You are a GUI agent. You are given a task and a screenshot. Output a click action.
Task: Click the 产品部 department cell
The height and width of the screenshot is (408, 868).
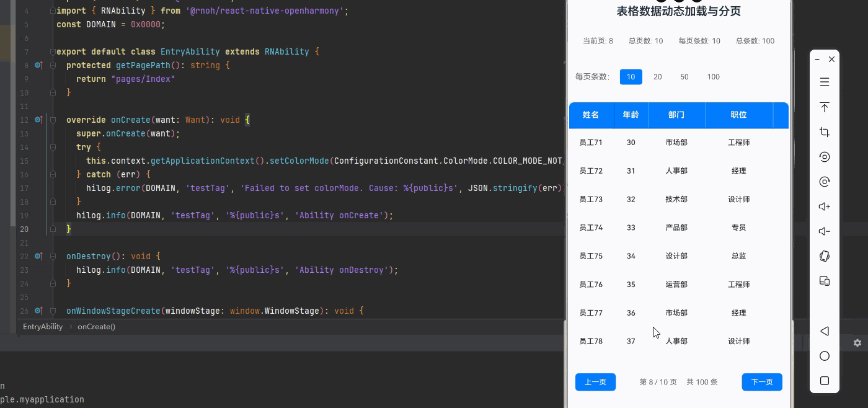[676, 228]
